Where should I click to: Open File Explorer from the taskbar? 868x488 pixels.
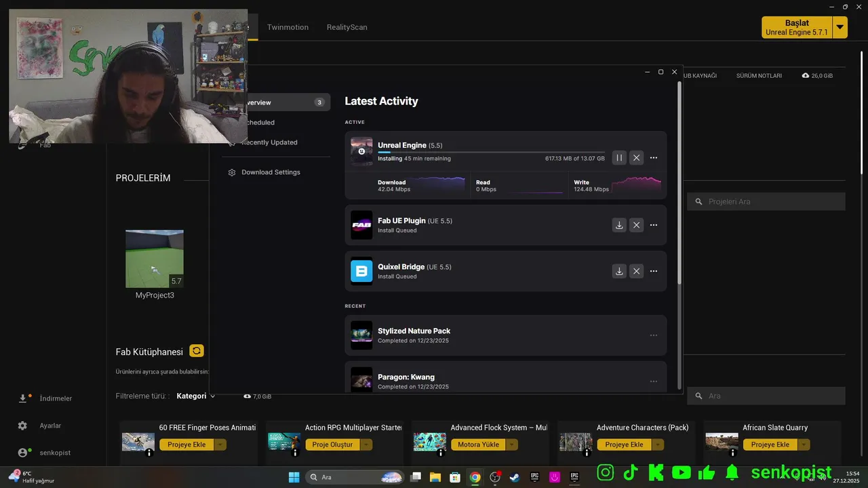tap(435, 477)
